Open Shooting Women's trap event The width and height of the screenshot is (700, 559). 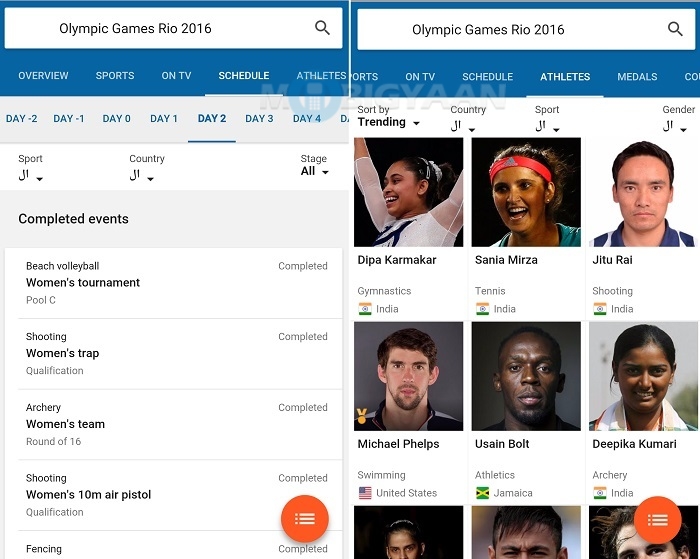coord(173,354)
